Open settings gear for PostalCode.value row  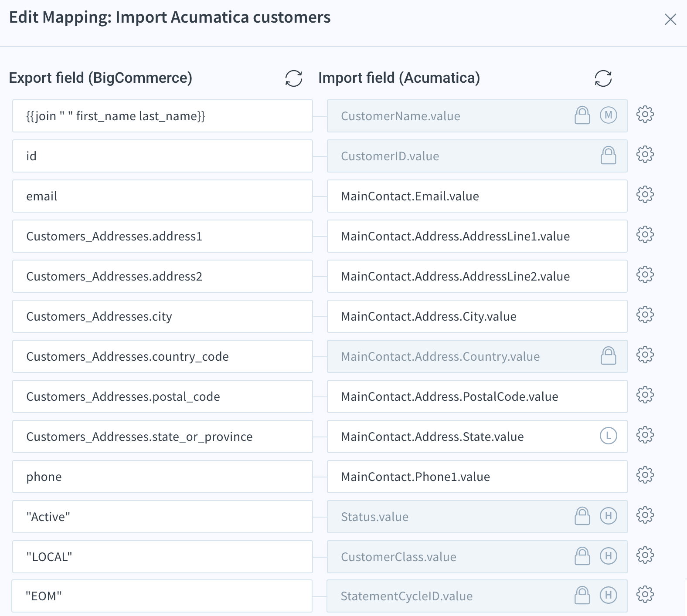(645, 395)
